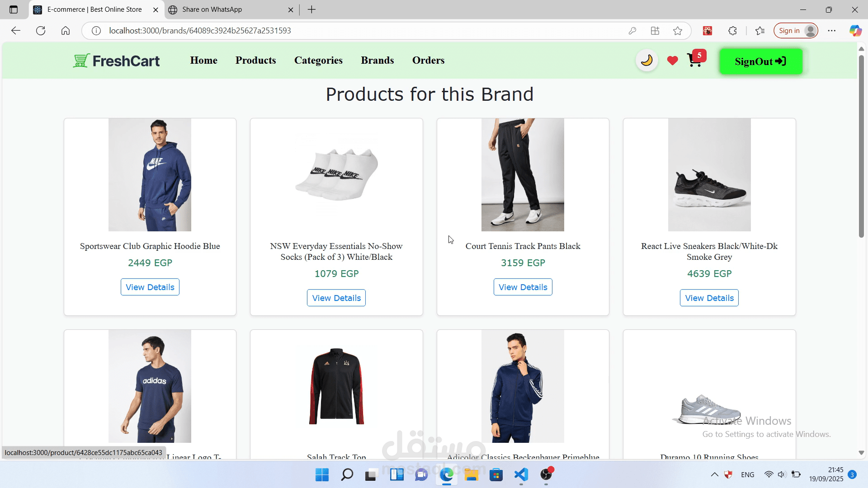Click the 1079 EGP price
868x488 pixels.
(x=336, y=273)
